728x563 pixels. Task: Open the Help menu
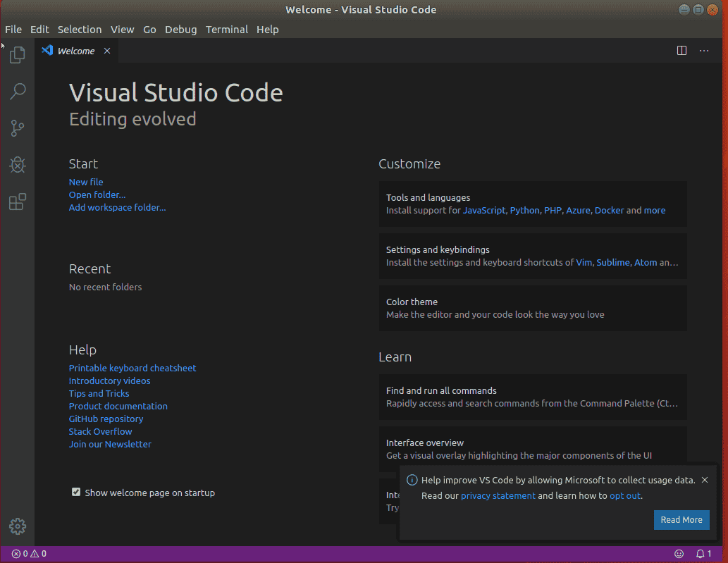coord(267,29)
